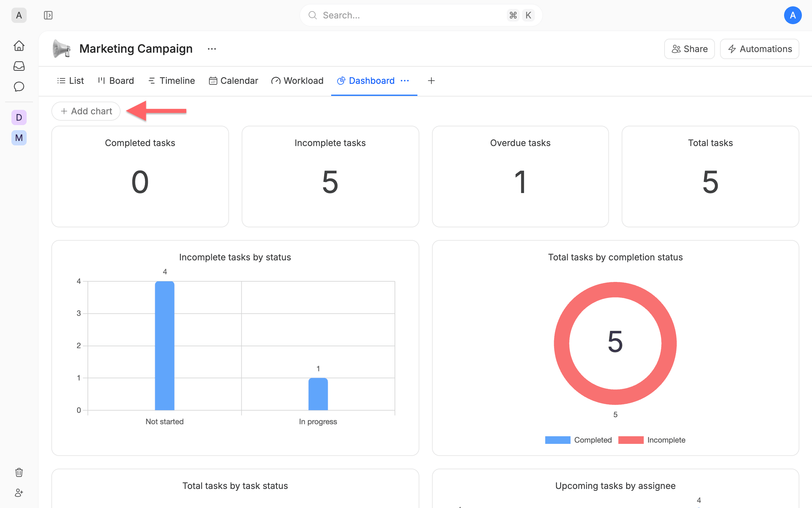The width and height of the screenshot is (812, 508).
Task: Click the Add chart button
Action: (86, 111)
